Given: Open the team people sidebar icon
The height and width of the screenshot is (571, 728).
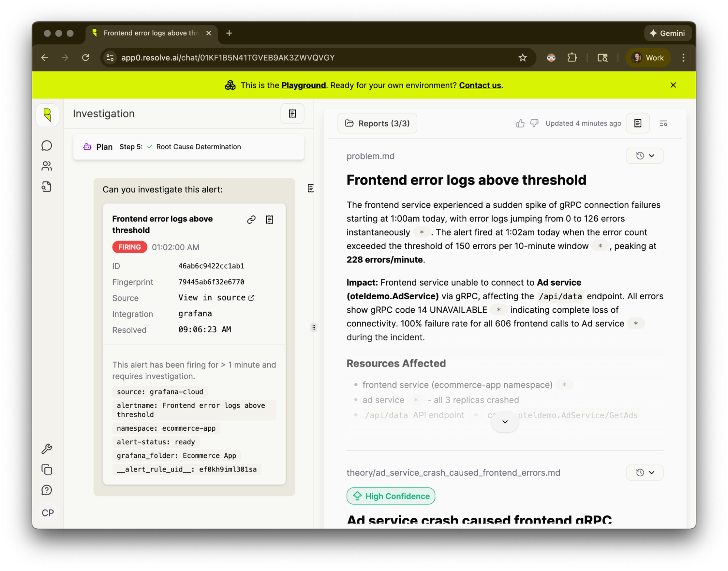Looking at the screenshot, I should tap(47, 166).
